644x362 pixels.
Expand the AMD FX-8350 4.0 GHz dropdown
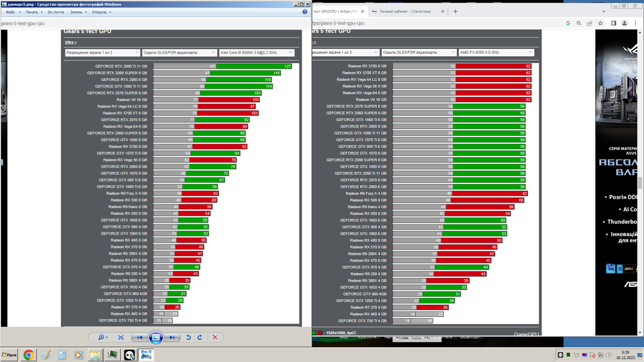(x=496, y=53)
